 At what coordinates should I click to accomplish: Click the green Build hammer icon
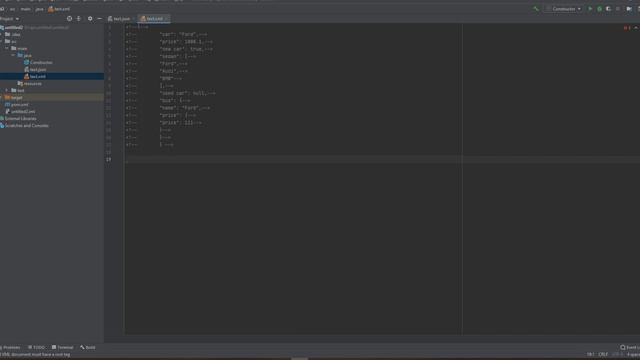pos(536,9)
